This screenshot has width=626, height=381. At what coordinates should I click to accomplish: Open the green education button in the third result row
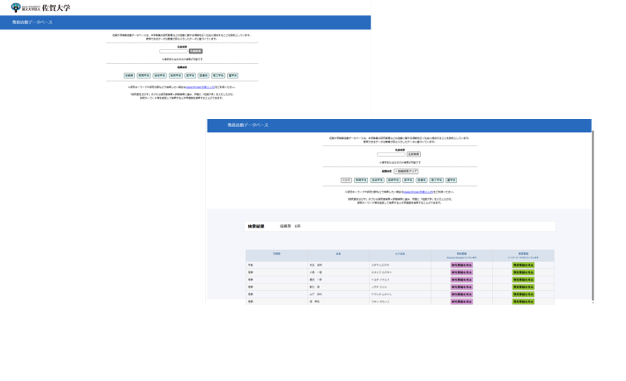pyautogui.click(x=523, y=280)
